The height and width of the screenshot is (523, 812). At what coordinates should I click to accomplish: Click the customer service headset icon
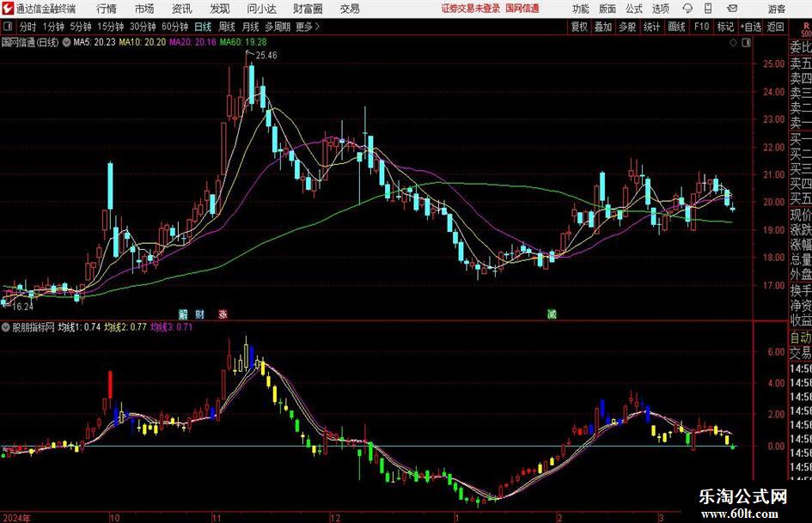coord(687,9)
